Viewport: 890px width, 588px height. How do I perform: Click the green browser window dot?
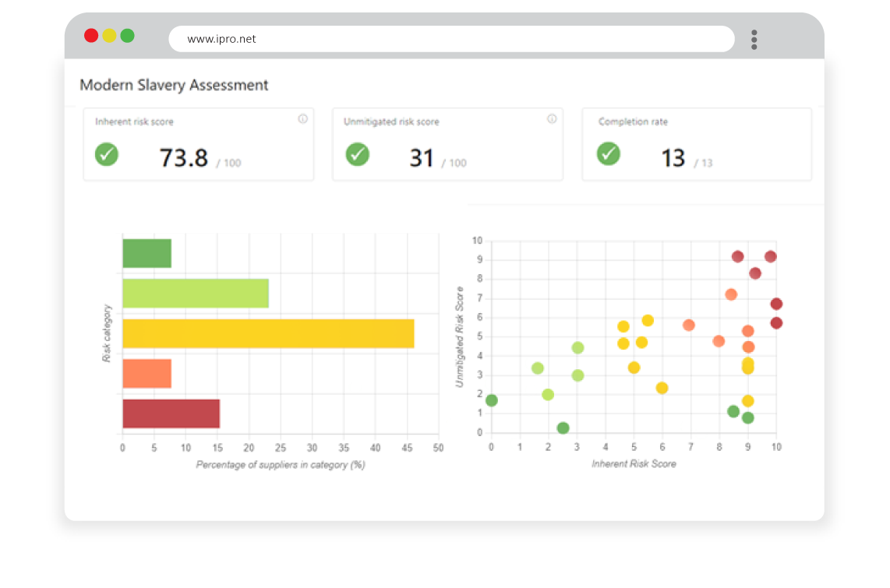pyautogui.click(x=127, y=36)
